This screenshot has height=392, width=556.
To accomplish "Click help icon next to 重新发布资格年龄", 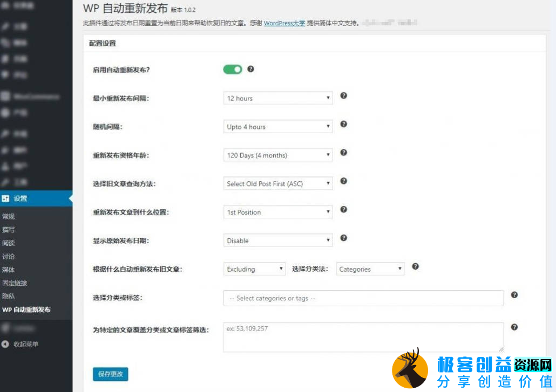I will point(343,153).
